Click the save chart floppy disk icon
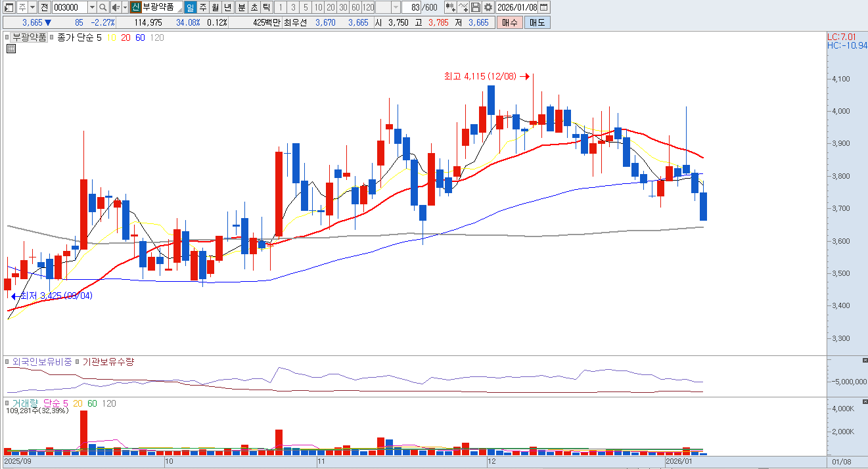This screenshot has width=868, height=469. pos(476,7)
